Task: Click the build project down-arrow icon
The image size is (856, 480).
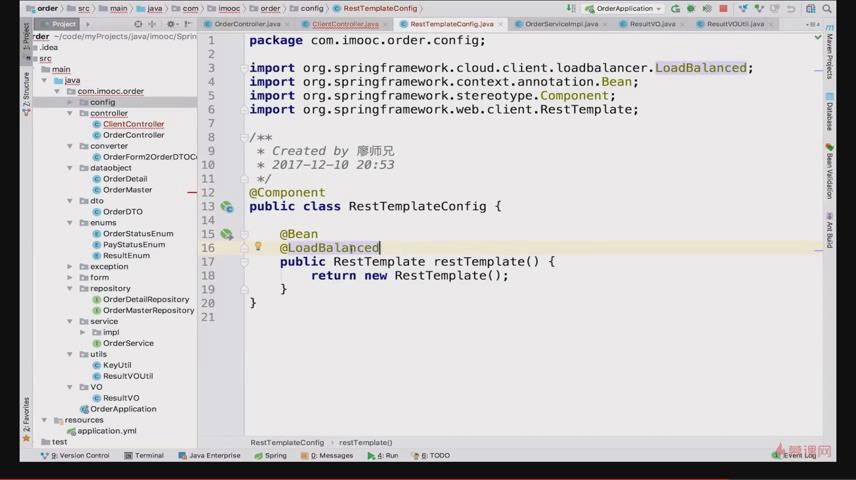Action: pyautogui.click(x=570, y=9)
